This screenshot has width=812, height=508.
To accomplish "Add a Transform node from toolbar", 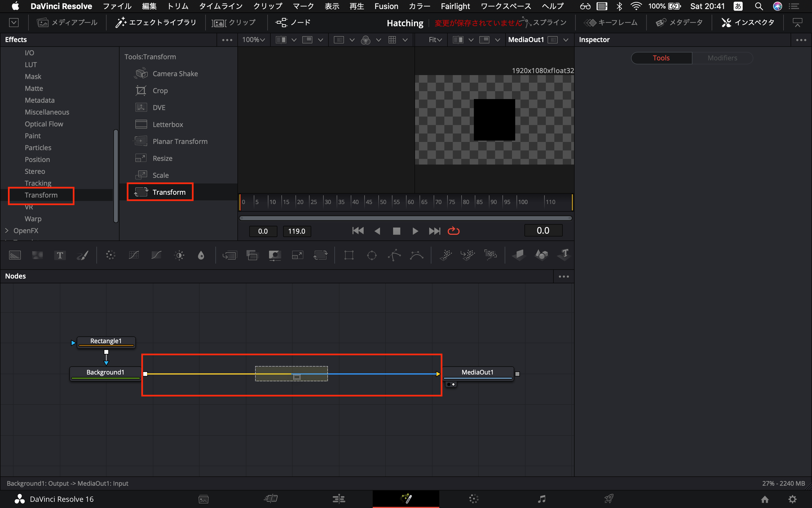I will (321, 255).
